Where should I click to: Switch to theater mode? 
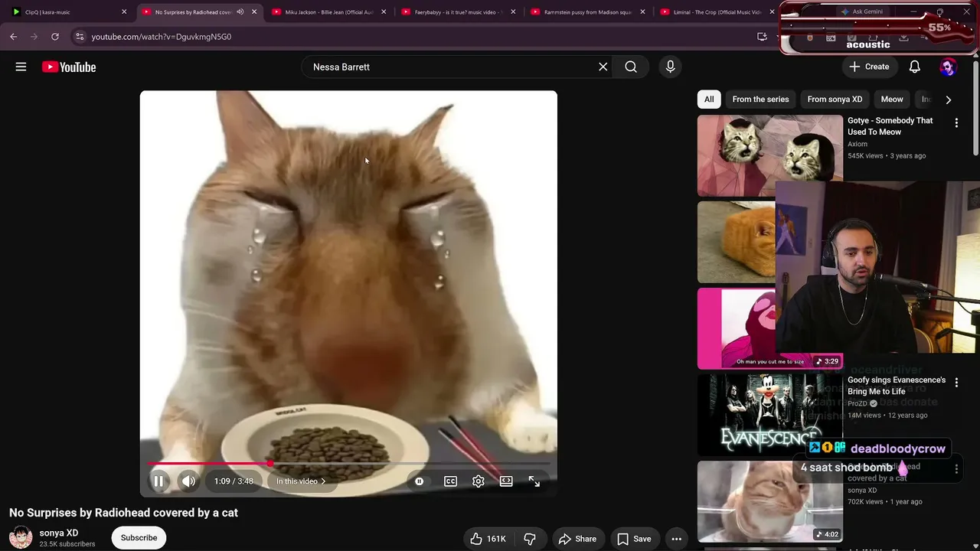(x=506, y=481)
